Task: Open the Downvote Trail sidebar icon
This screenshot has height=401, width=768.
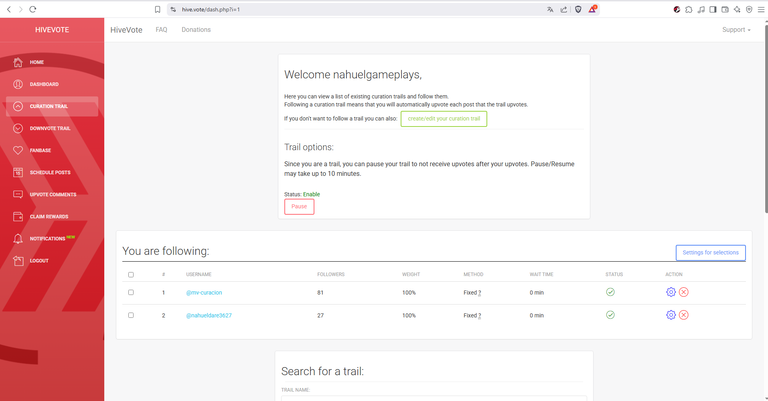Action: [18, 128]
